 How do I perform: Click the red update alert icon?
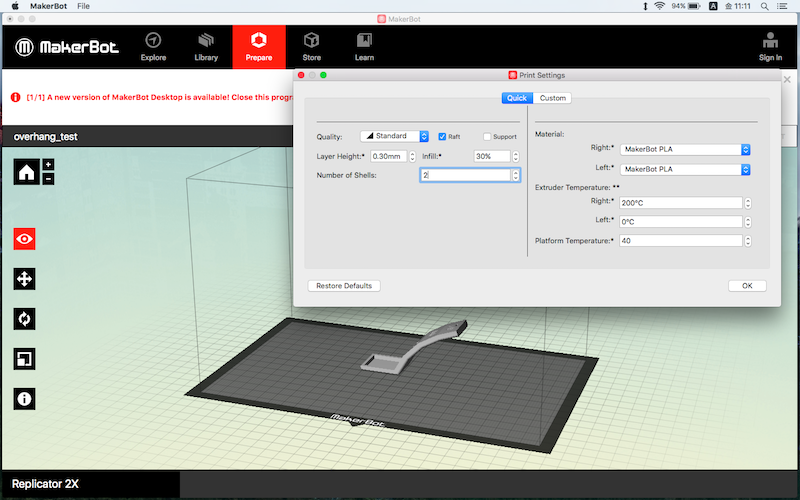point(16,97)
